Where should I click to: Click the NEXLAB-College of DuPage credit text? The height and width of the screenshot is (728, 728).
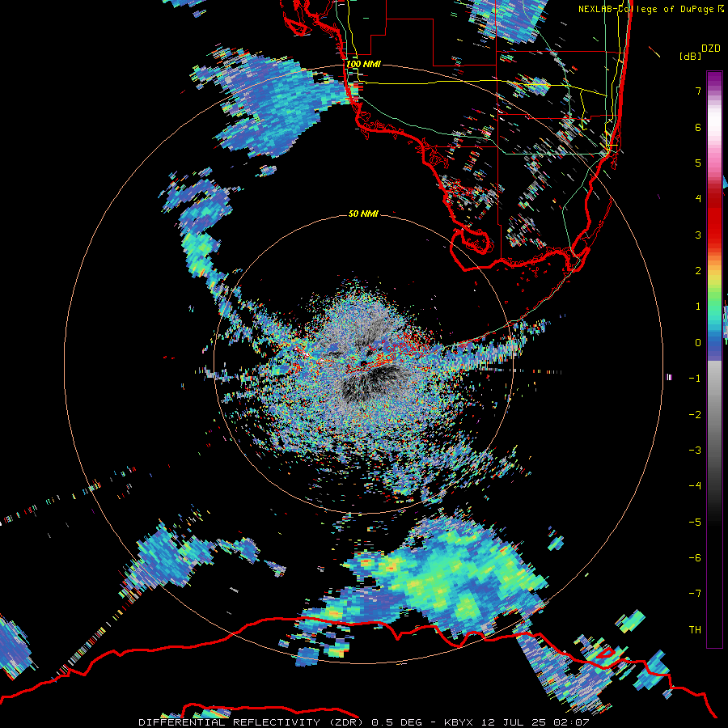point(645,9)
